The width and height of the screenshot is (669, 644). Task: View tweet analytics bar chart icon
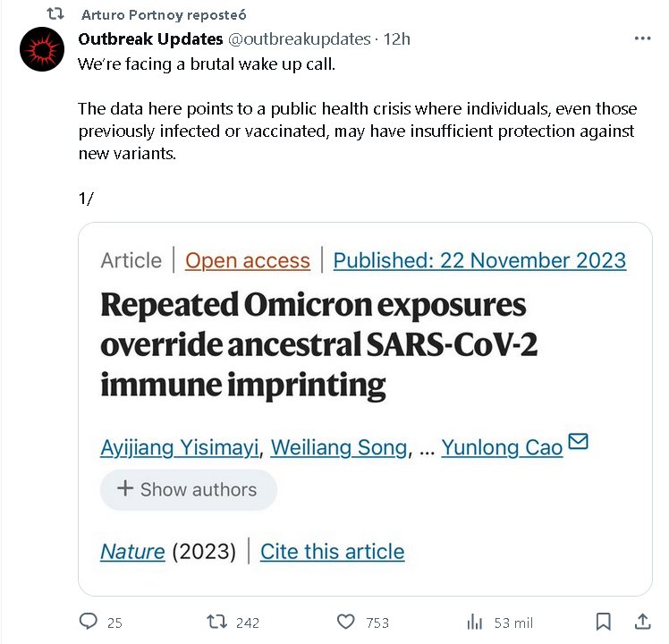point(475,622)
